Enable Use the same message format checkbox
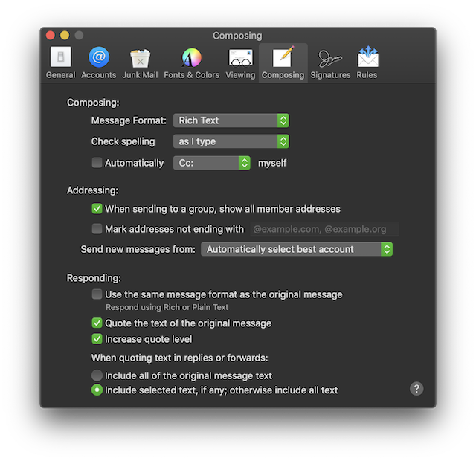Screen dimensions: 476x461 pos(97,294)
